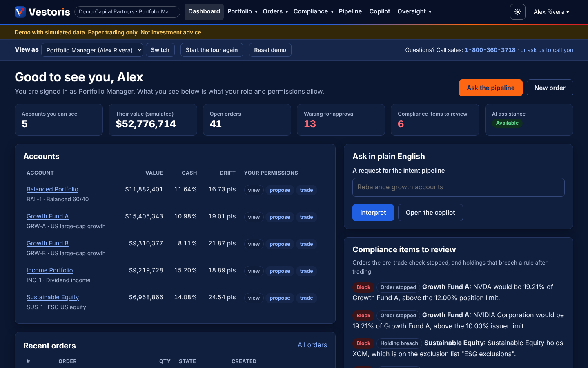The height and width of the screenshot is (368, 588).
Task: Click the Vestoris logo icon
Action: click(x=20, y=12)
